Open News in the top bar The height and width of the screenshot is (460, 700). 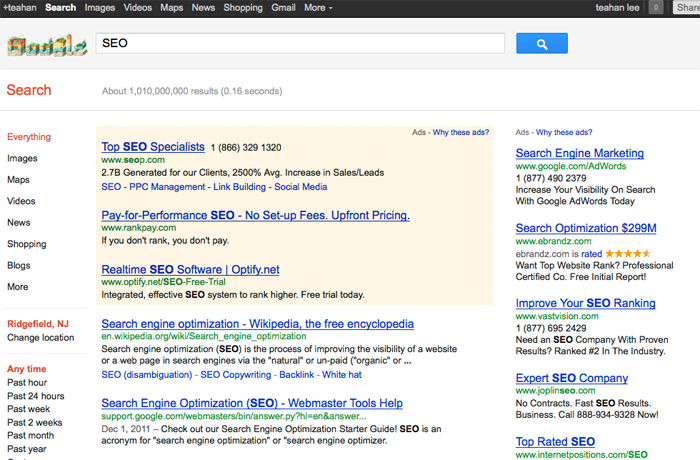pos(203,8)
